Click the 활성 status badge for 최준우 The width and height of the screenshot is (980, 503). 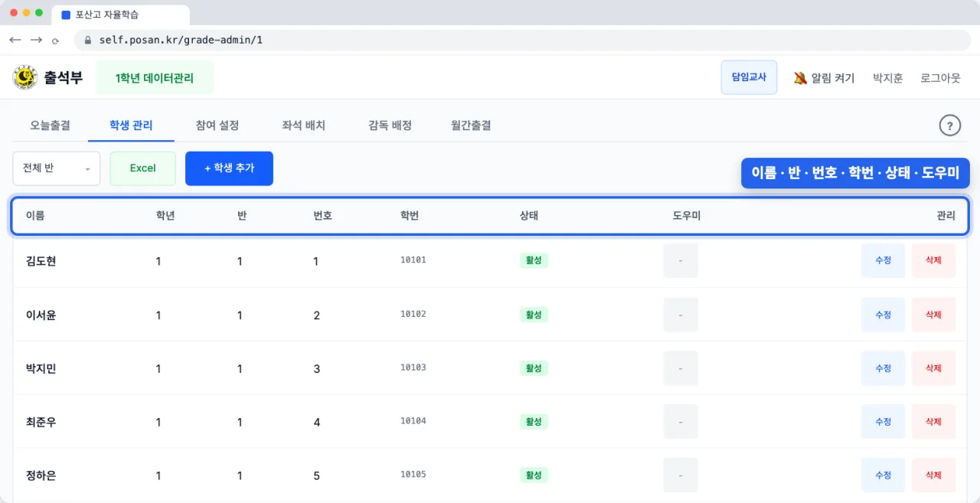click(534, 421)
